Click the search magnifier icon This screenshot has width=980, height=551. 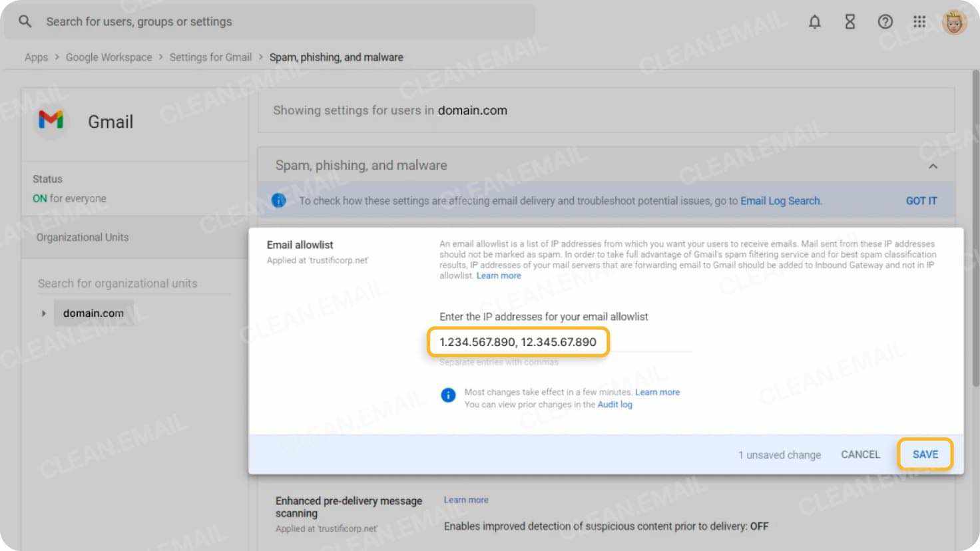tap(25, 21)
